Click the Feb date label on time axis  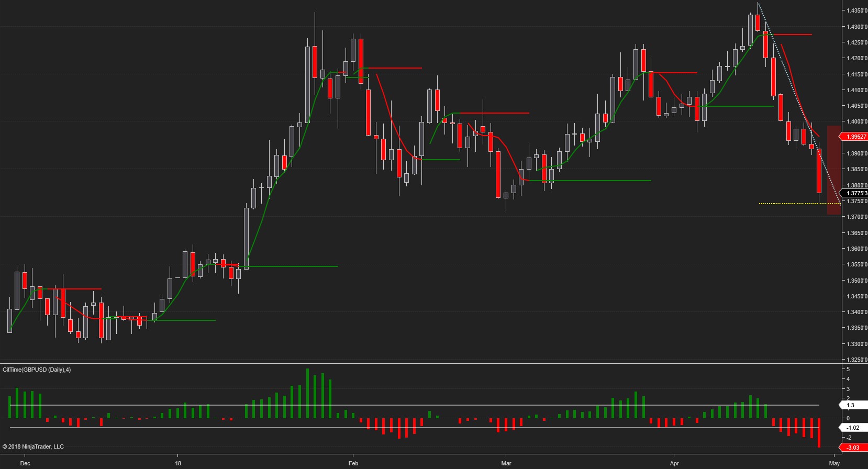[x=353, y=463]
